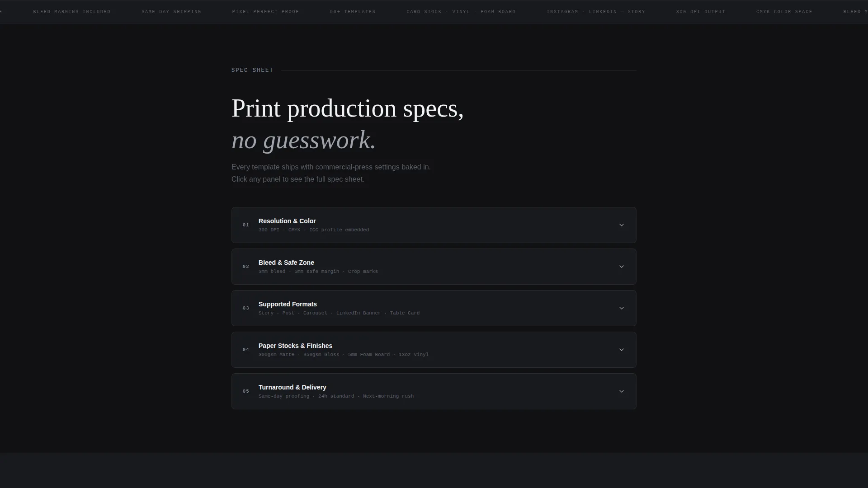Expand the Turnaround & Delivery chevron
Image resolution: width=868 pixels, height=488 pixels.
[622, 391]
